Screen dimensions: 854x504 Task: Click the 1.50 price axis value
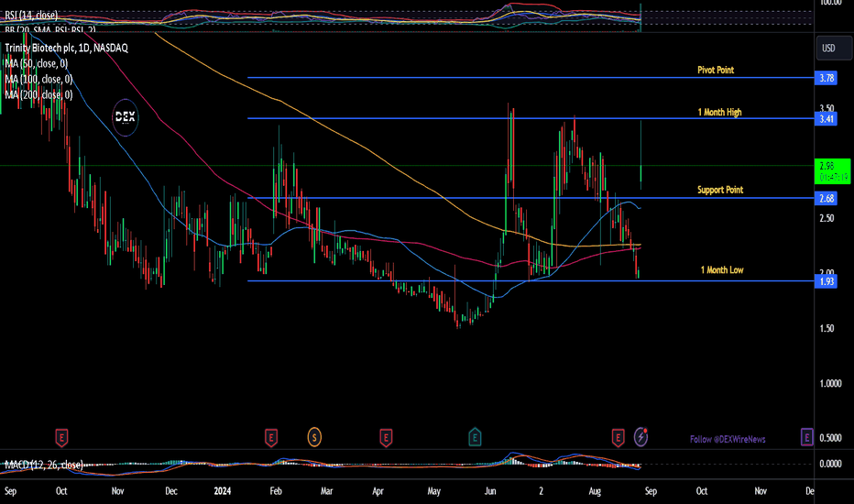click(827, 328)
